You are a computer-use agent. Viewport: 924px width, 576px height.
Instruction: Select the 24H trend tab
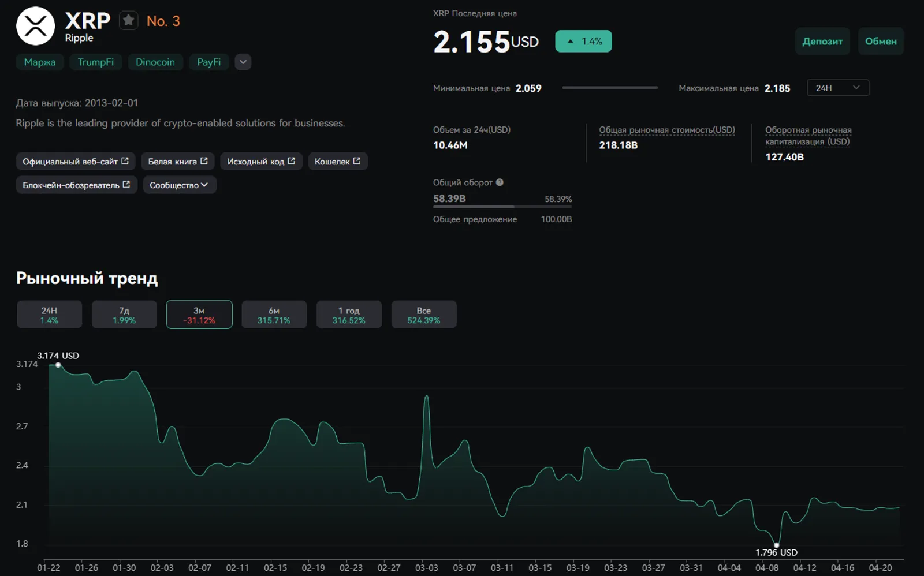(49, 315)
